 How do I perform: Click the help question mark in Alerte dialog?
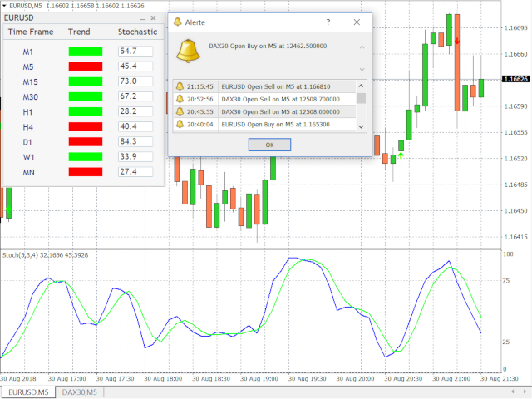(x=328, y=22)
